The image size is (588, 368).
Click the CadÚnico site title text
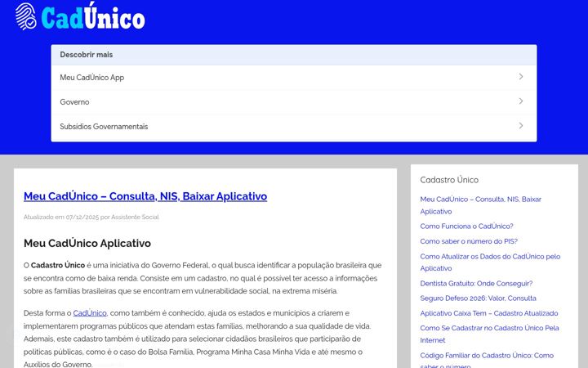click(x=93, y=16)
